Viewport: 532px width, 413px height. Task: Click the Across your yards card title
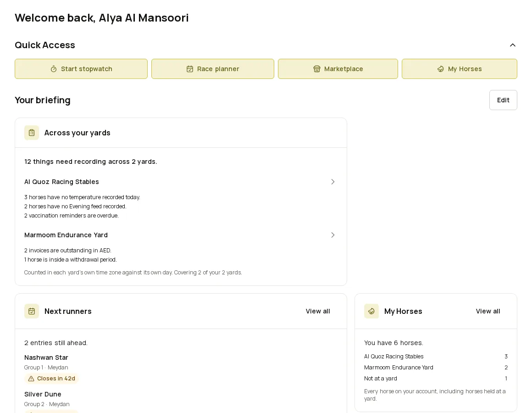[78, 133]
